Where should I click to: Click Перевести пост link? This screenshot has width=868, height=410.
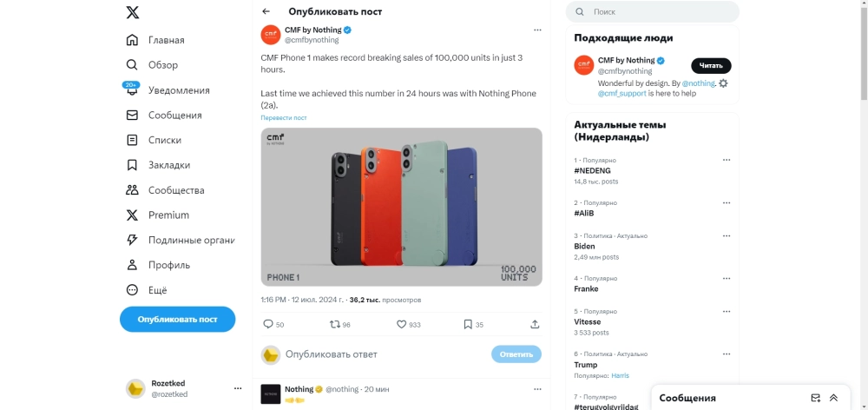coord(284,117)
